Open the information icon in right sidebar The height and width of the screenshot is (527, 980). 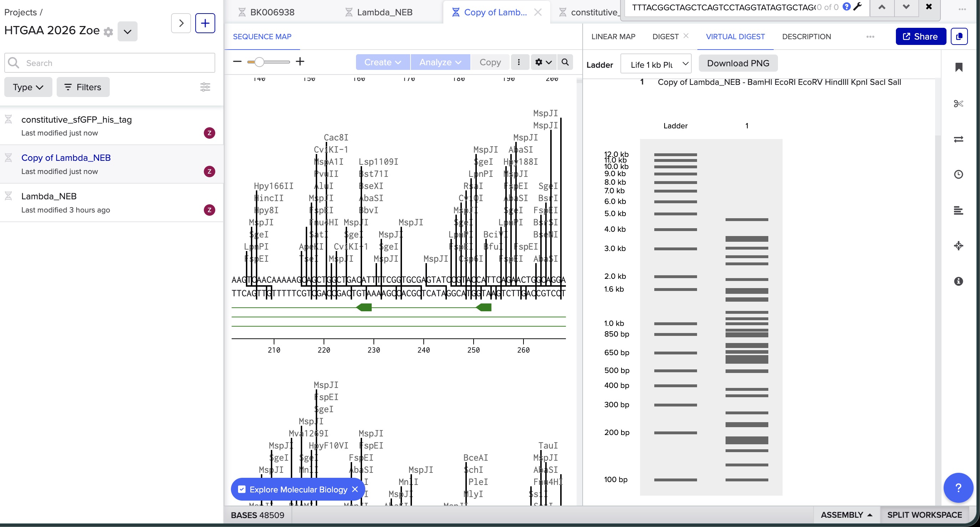pos(958,281)
